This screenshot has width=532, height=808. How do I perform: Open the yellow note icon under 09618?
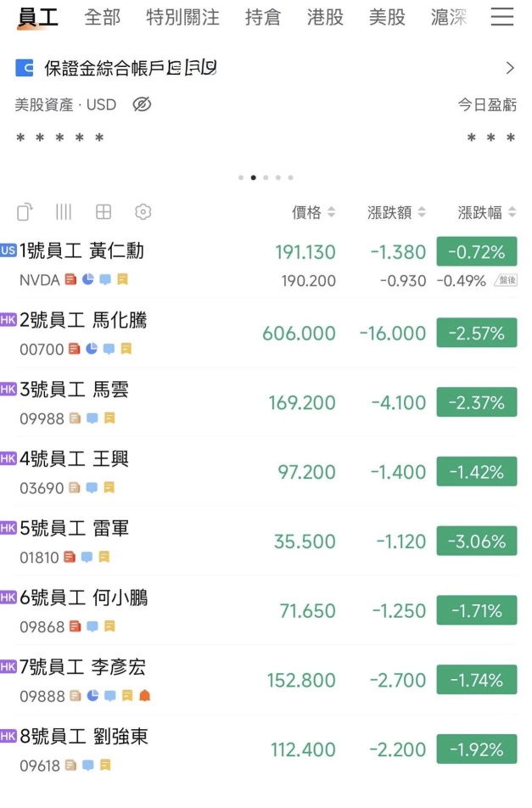tap(105, 766)
